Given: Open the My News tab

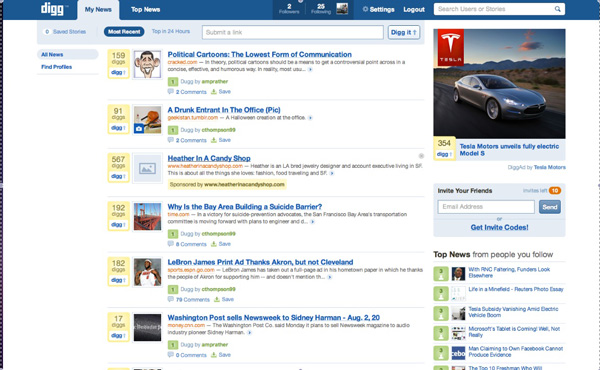Looking at the screenshot, I should point(98,10).
